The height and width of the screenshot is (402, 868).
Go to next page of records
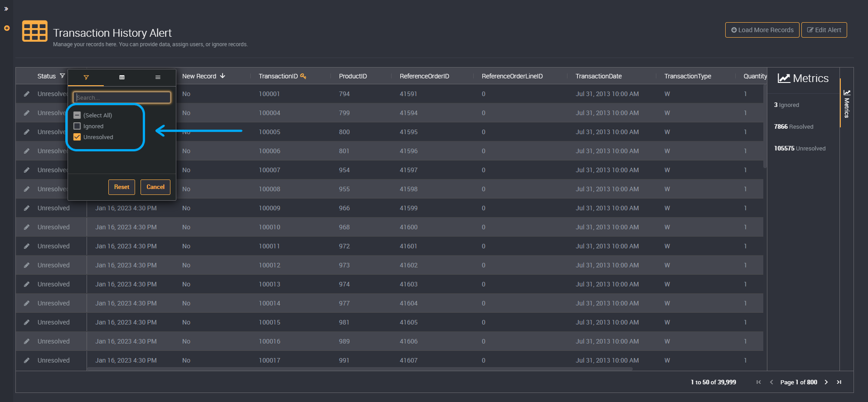click(x=826, y=382)
